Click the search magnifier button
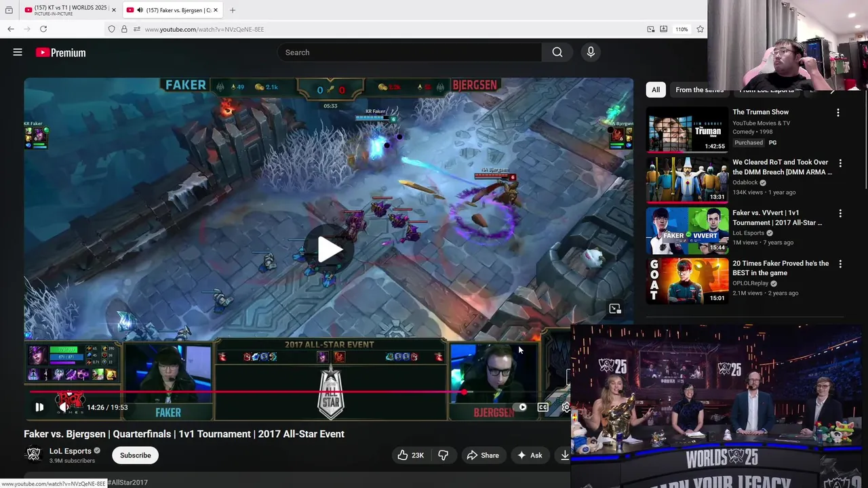 pyautogui.click(x=557, y=52)
